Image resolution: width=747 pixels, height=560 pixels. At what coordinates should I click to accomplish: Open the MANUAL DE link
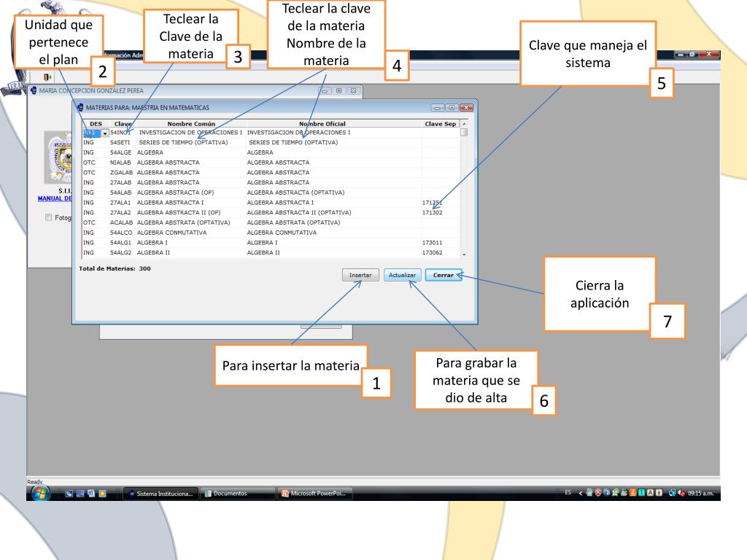(55, 198)
